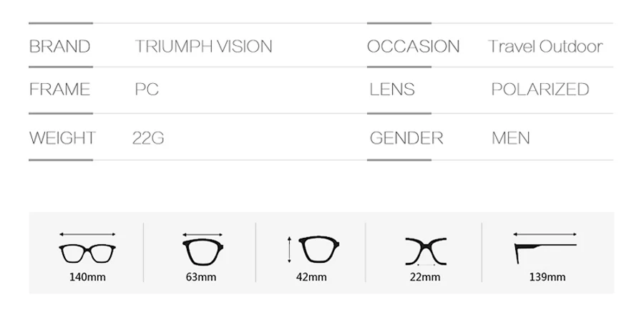Select the 140mm measurement label
Image resolution: width=644 pixels, height=323 pixels.
(87, 277)
